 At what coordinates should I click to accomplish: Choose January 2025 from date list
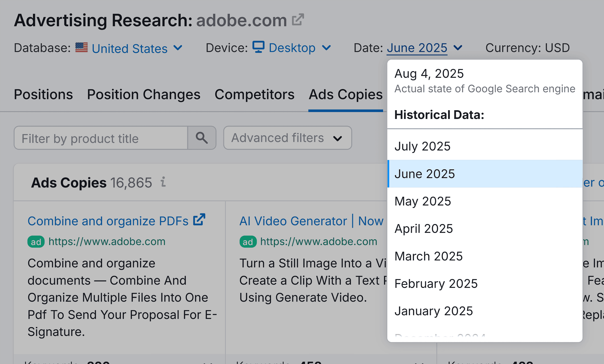485,311
